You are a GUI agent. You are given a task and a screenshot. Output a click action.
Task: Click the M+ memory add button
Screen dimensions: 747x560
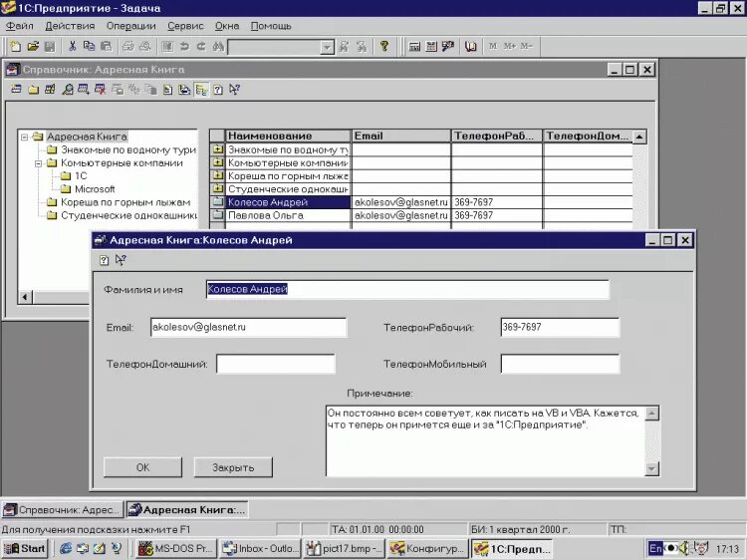(510, 46)
